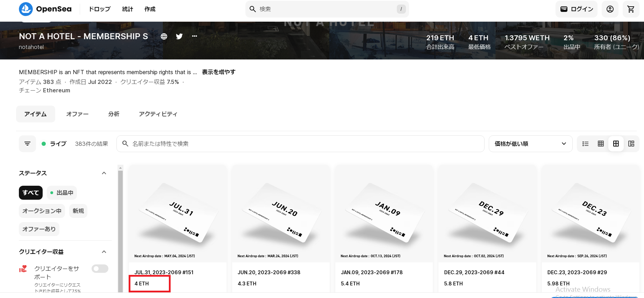Switch to small grid view icon
This screenshot has height=298, width=644.
point(601,144)
